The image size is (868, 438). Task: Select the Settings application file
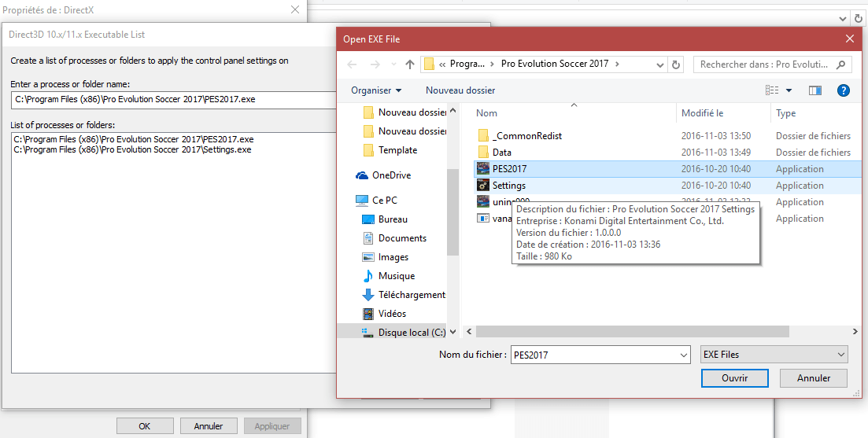tap(667, 186)
